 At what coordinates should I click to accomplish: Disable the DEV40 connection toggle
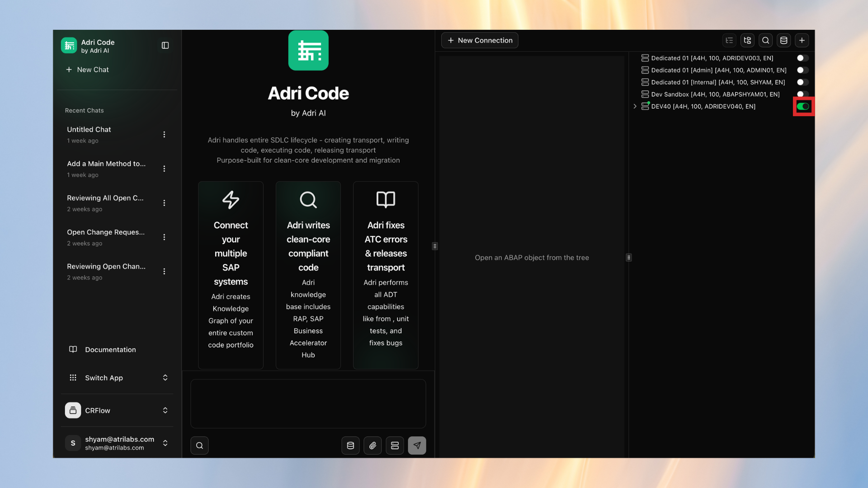[x=803, y=107]
